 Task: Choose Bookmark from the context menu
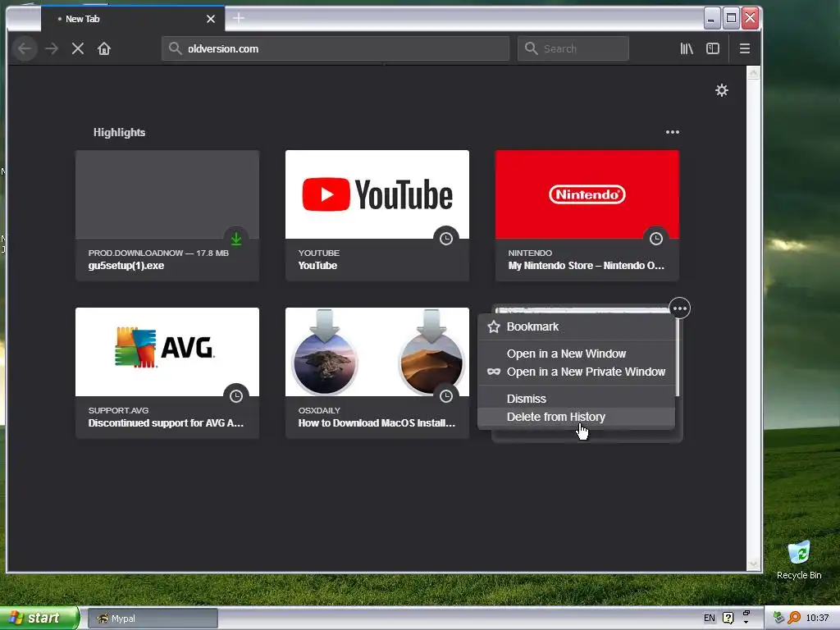pos(576,326)
